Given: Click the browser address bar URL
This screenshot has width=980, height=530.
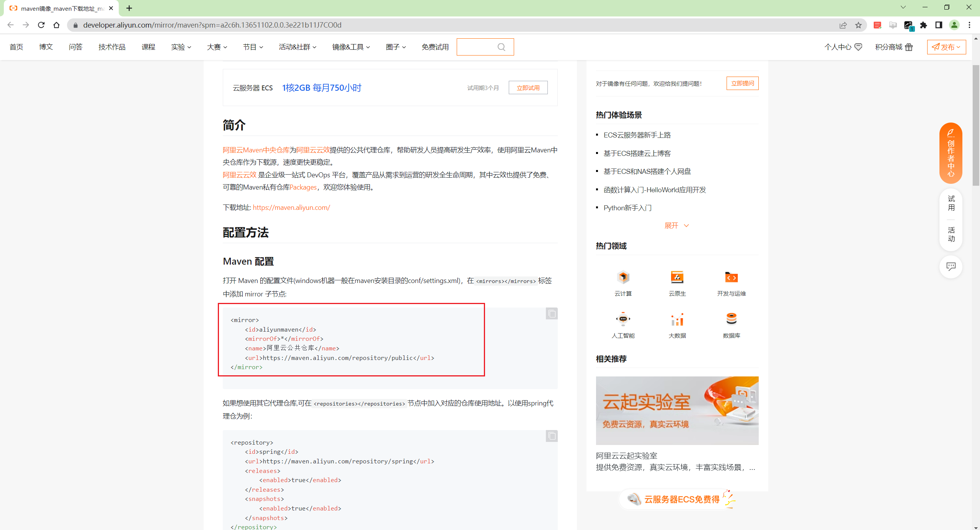Looking at the screenshot, I should click(x=212, y=25).
